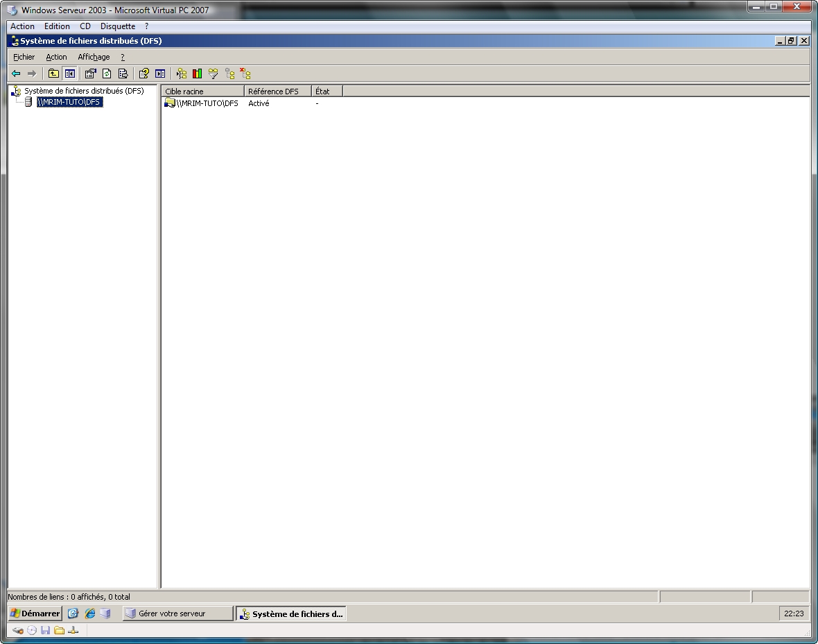Open the Help toolbar icon
This screenshot has width=818, height=644.
point(144,73)
